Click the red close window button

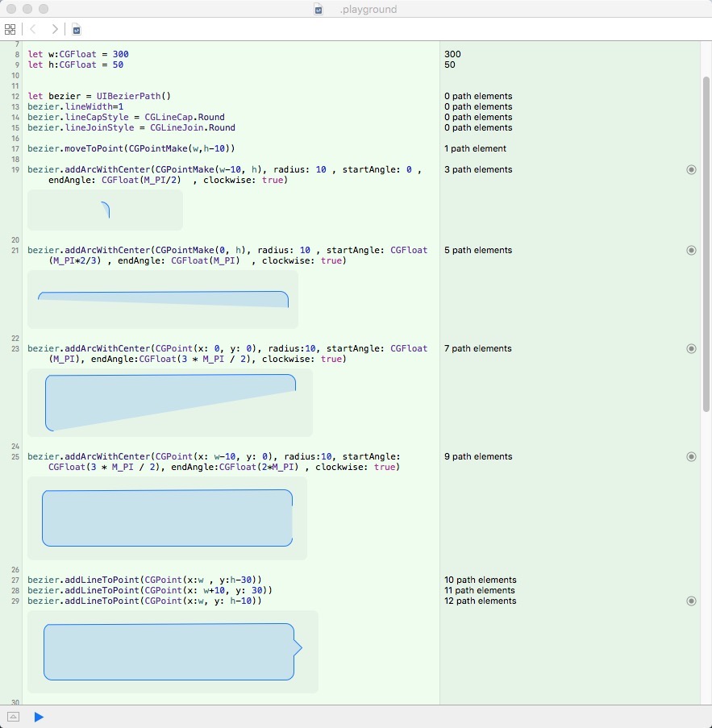pyautogui.click(x=11, y=10)
